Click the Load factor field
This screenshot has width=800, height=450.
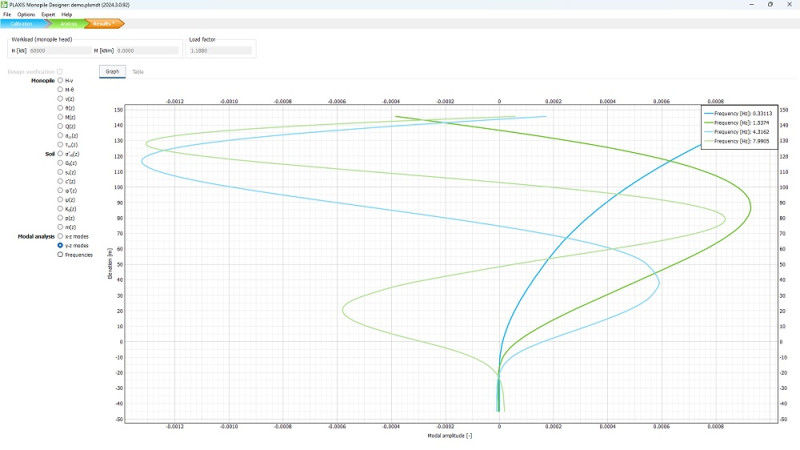coord(220,51)
